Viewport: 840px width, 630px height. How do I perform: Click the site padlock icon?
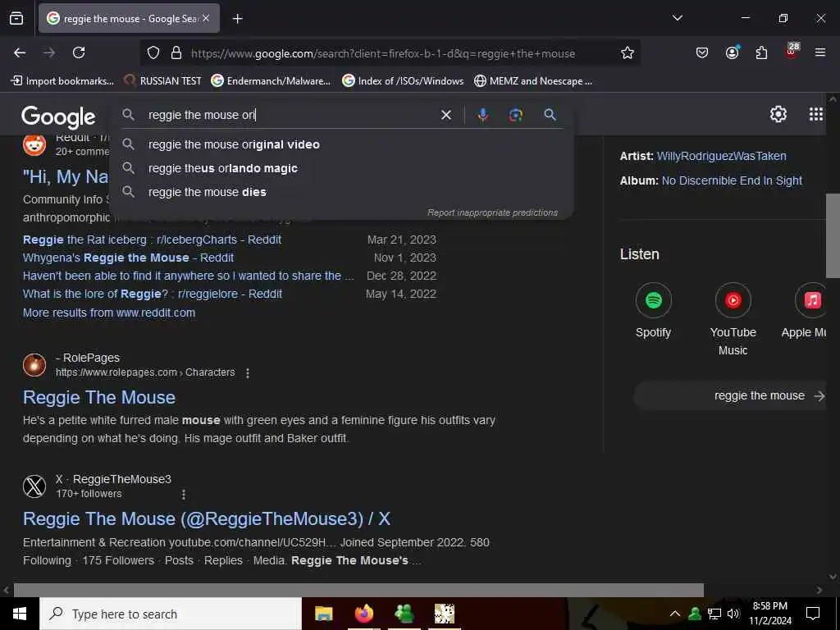click(x=176, y=53)
